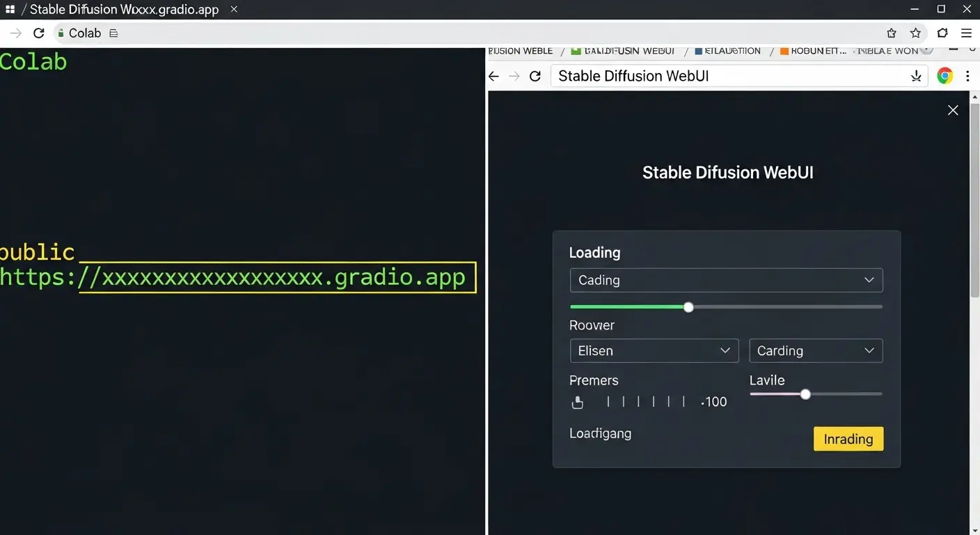Click the apps grid icon in the title bar
Image resolution: width=980 pixels, height=535 pixels.
(x=10, y=9)
